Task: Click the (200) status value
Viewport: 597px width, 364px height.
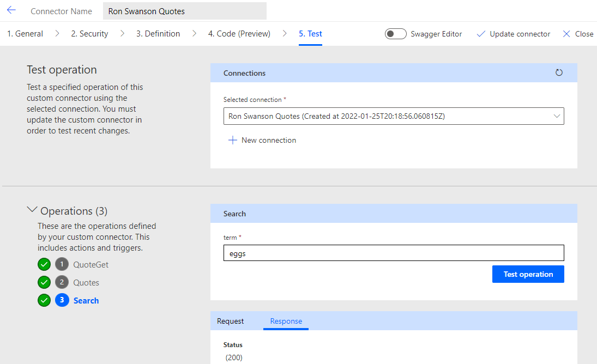Action: click(x=234, y=357)
